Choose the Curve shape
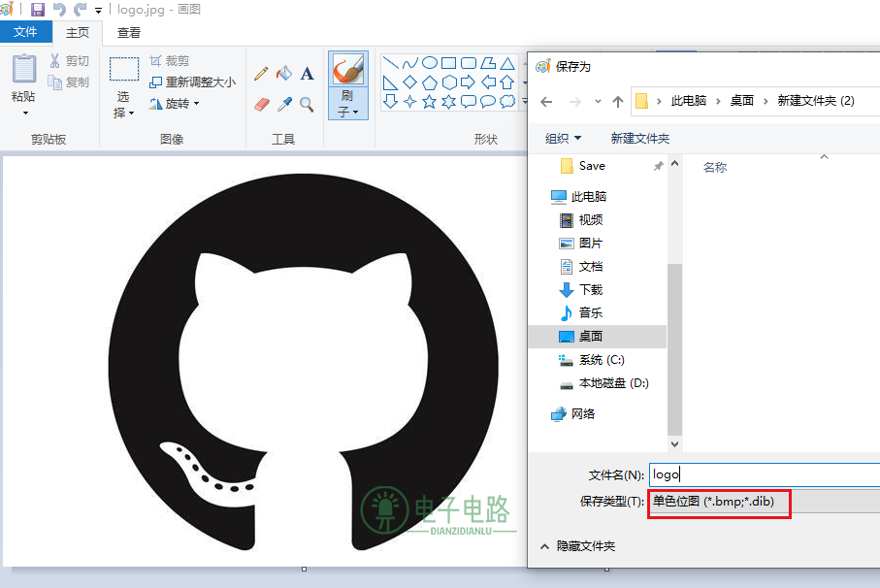The image size is (880, 588). coord(410,63)
